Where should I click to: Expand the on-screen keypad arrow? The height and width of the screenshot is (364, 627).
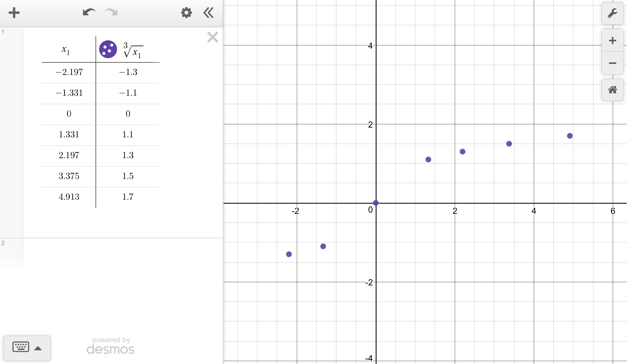pos(38,348)
